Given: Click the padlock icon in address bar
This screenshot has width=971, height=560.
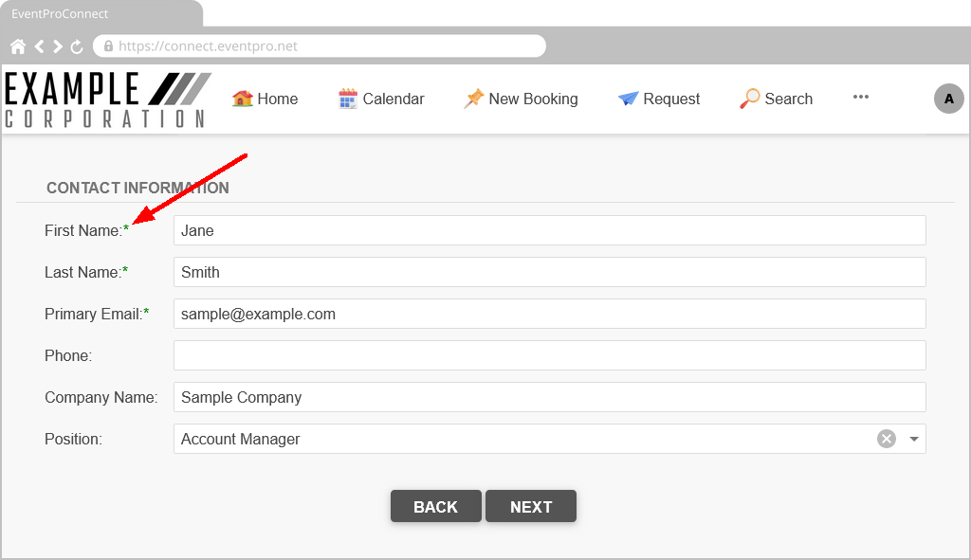Looking at the screenshot, I should point(108,45).
